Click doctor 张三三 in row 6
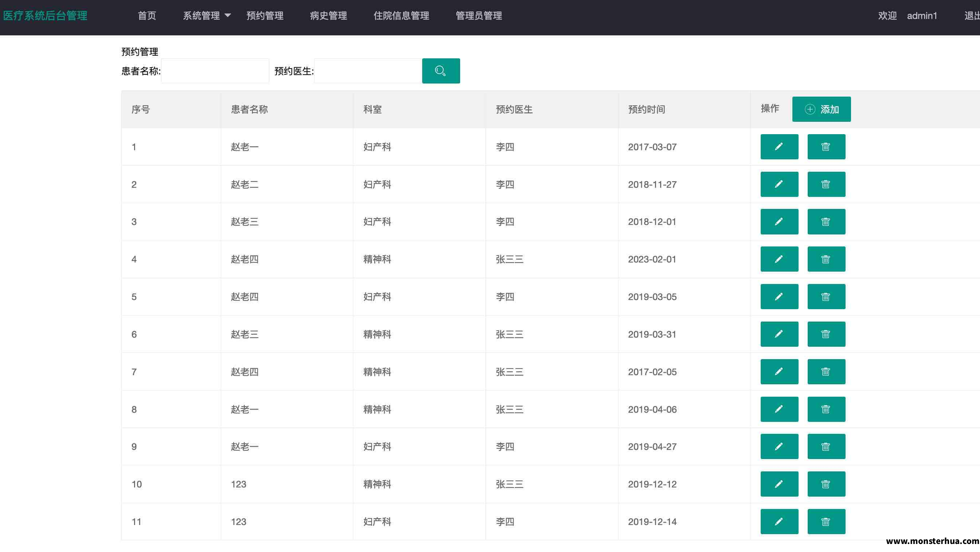The width and height of the screenshot is (980, 552). point(509,334)
